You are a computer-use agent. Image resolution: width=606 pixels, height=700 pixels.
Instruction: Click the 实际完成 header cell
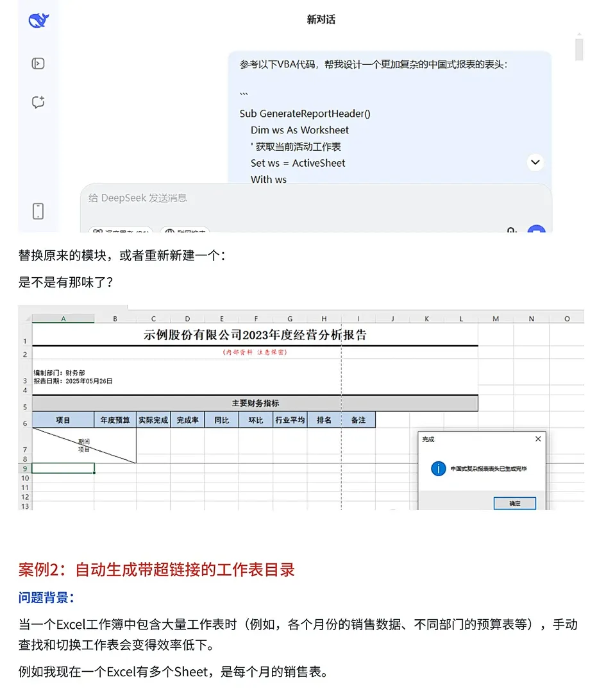click(153, 420)
